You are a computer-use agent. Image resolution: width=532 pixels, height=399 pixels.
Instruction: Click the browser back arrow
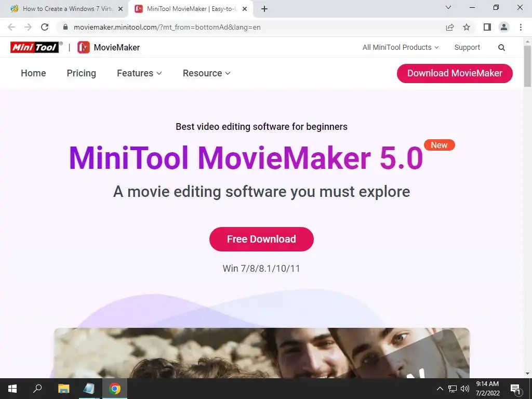pyautogui.click(x=11, y=27)
